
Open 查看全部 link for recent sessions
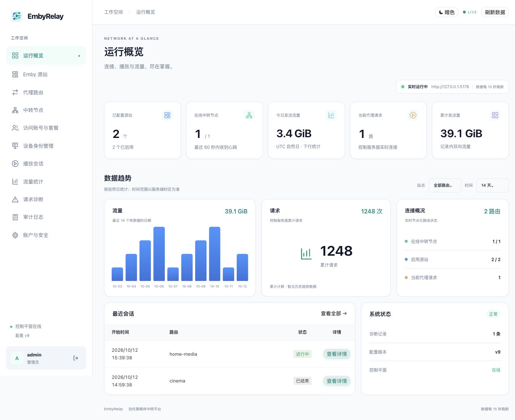pyautogui.click(x=334, y=313)
